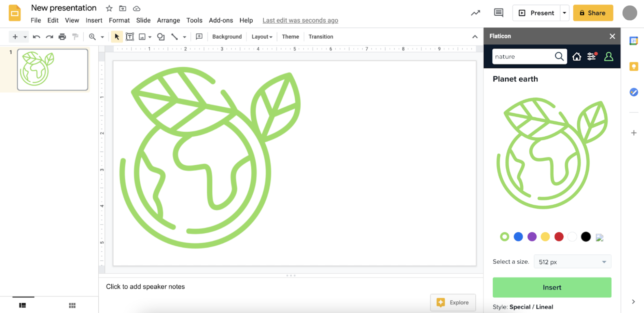
Task: Undo the last action
Action: pos(36,37)
